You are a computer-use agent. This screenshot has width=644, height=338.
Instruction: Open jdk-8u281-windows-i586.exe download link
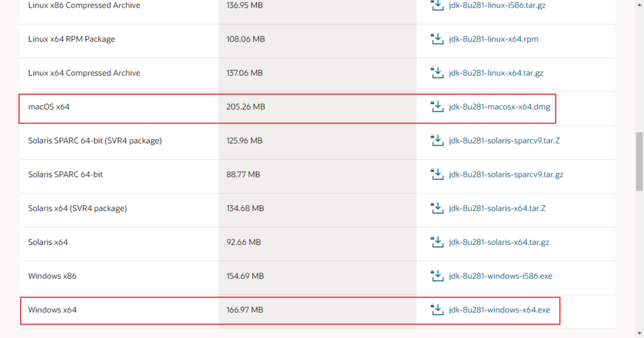pos(501,276)
